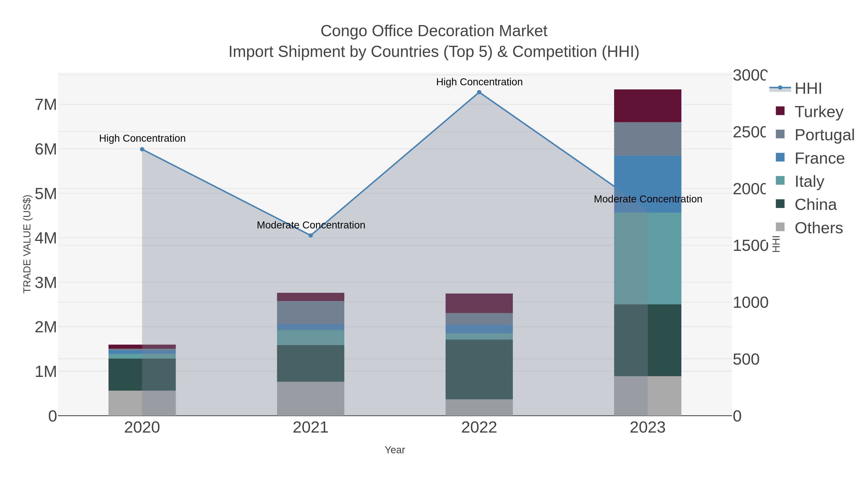This screenshot has height=488, width=868.
Task: Click the 1000 HHI axis tick
Action: [751, 302]
